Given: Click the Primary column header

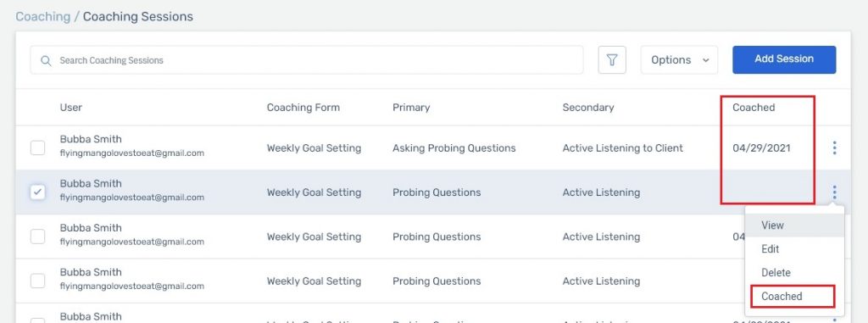Looking at the screenshot, I should tap(411, 108).
